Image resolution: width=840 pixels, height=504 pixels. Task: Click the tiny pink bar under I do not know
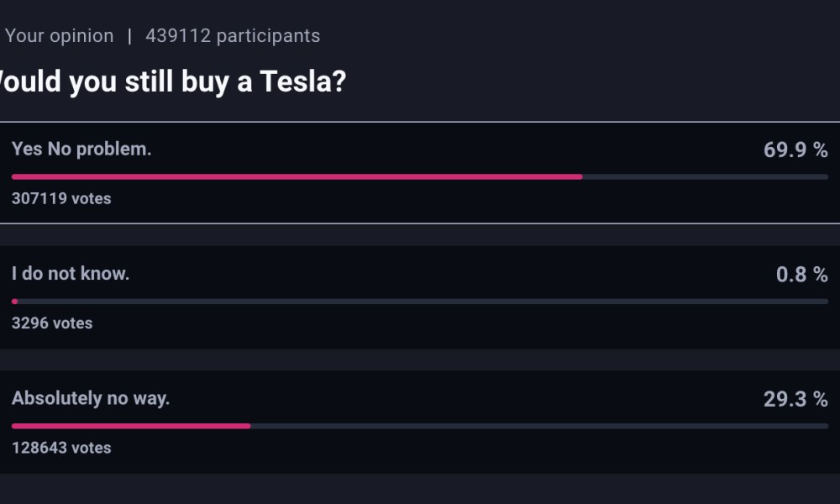point(14,302)
